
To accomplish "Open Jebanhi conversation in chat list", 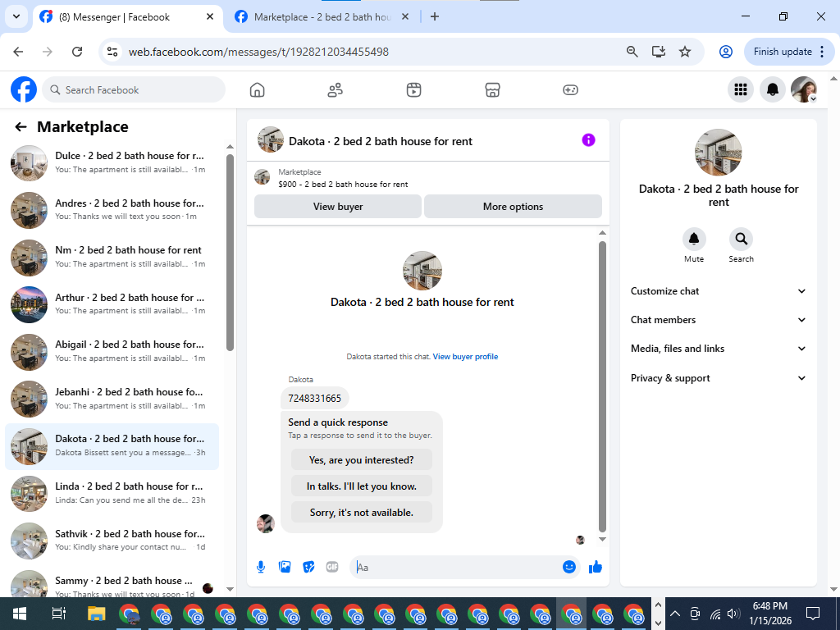I will click(x=112, y=399).
